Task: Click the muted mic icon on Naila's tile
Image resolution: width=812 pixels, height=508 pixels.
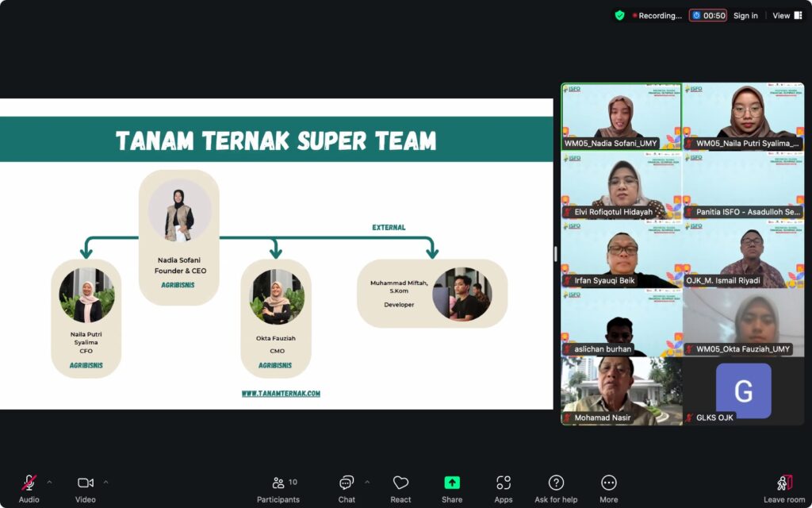Action: click(689, 143)
